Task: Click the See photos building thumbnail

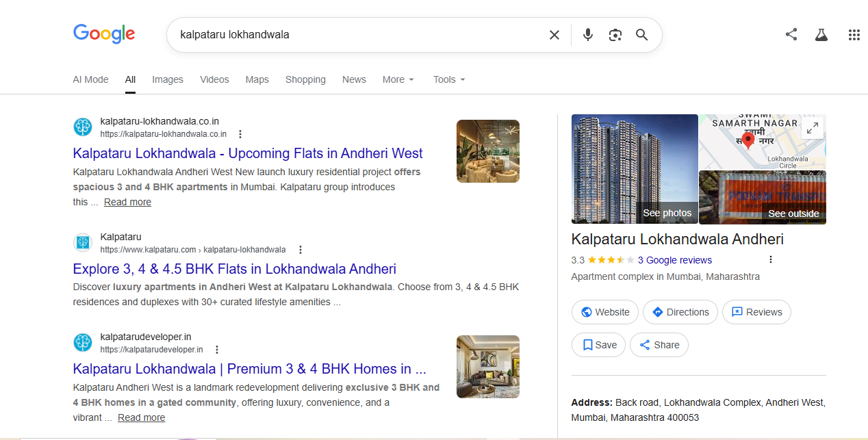Action: point(635,168)
